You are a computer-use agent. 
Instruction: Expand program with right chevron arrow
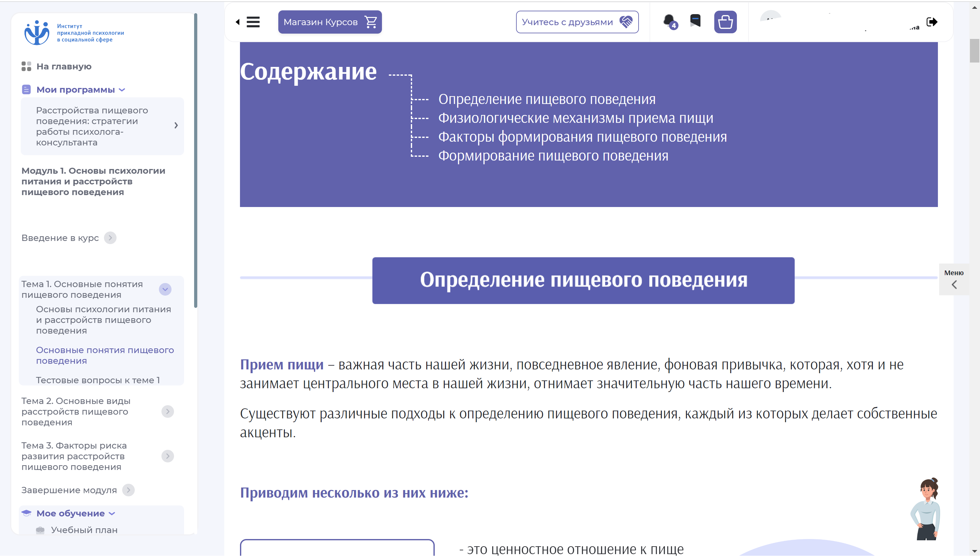(x=176, y=125)
